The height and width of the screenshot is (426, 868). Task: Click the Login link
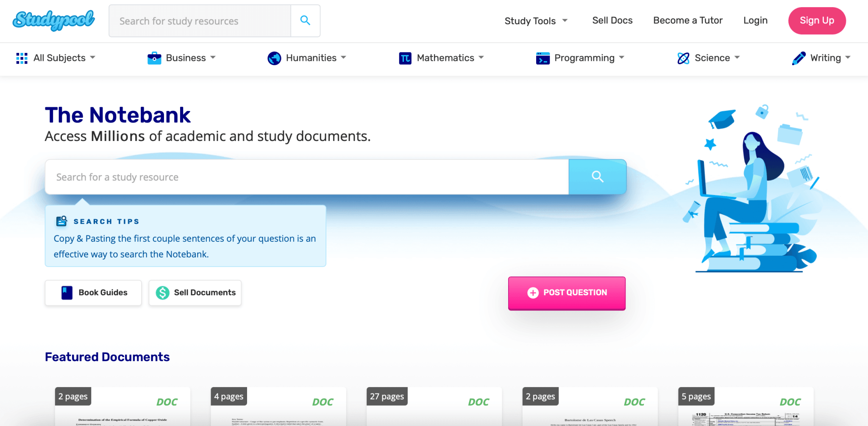tap(755, 20)
